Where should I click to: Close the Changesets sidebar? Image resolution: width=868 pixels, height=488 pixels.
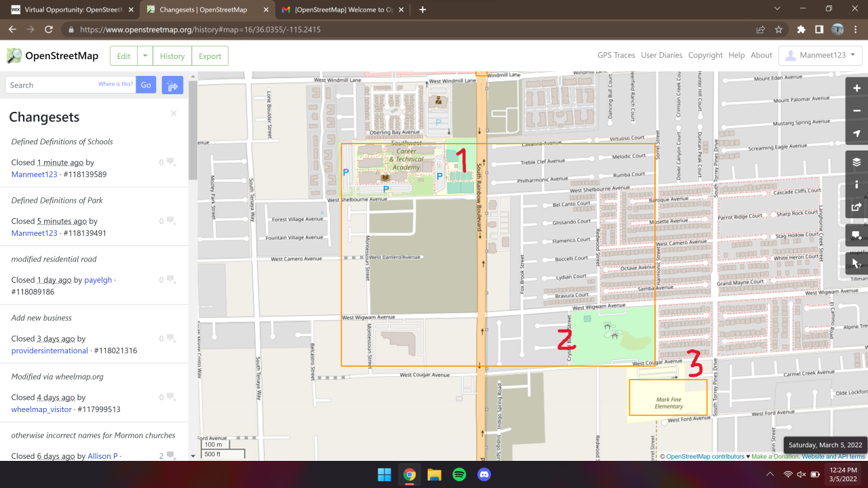click(174, 114)
